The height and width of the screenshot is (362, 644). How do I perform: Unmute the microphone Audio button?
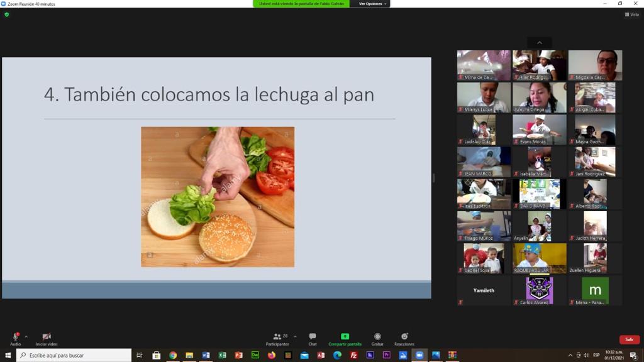(x=16, y=339)
